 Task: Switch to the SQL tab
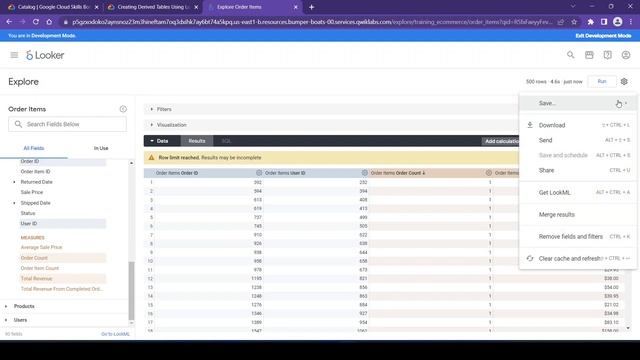[x=226, y=141]
